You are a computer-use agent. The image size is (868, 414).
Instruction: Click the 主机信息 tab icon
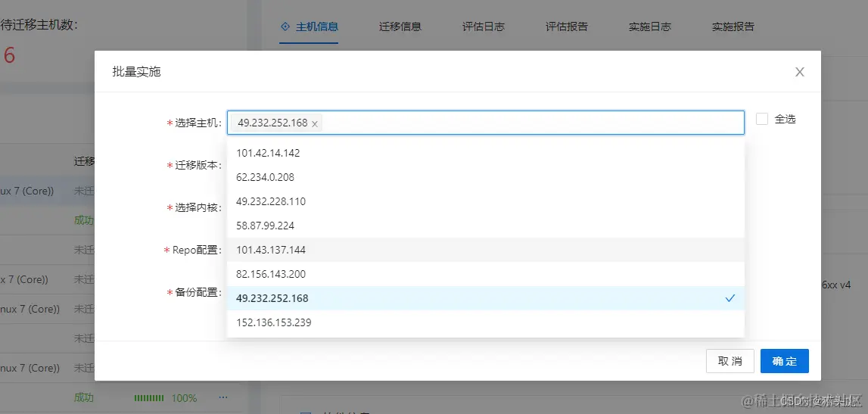(x=285, y=26)
